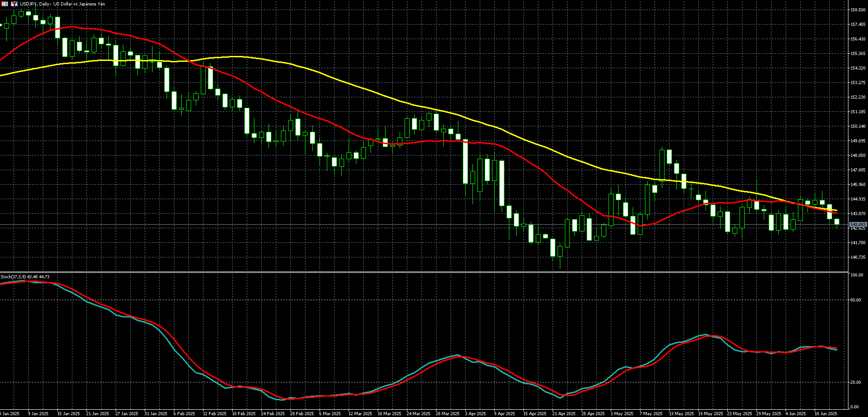Click the 157.455 price scale label
868x417 pixels.
tap(858, 24)
